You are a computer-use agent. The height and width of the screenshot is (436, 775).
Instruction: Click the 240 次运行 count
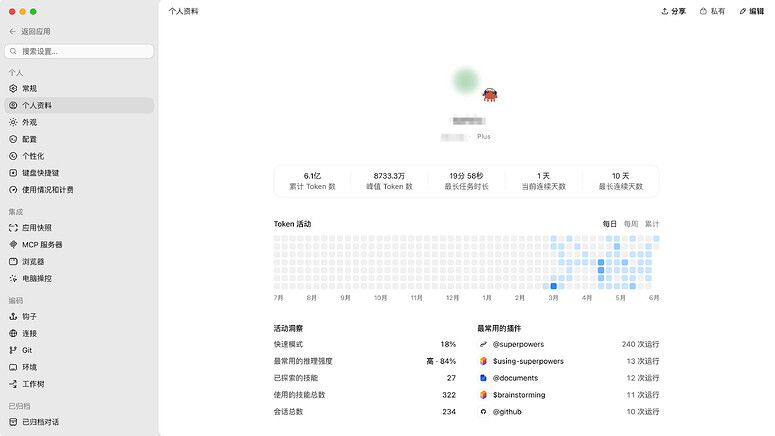[x=640, y=344]
